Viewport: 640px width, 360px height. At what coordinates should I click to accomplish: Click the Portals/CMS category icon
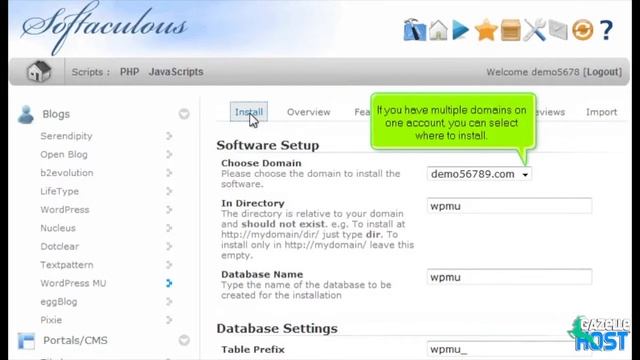[27, 340]
